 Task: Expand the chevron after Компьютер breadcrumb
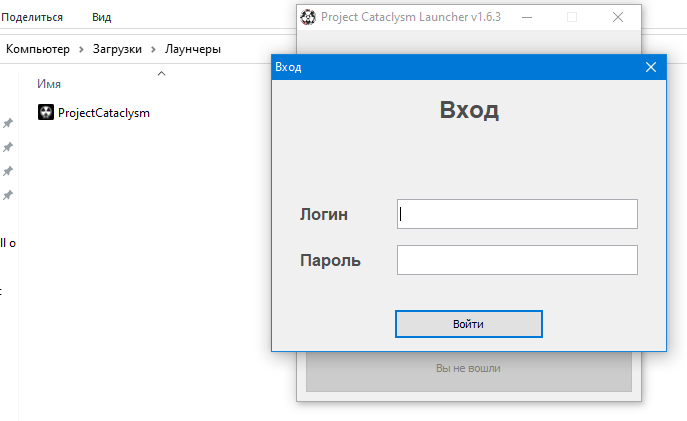[81, 50]
